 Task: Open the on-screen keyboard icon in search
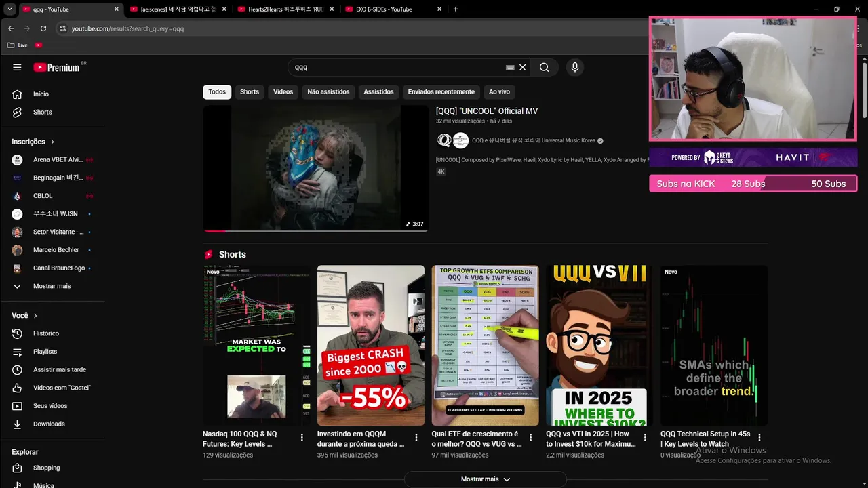[510, 67]
